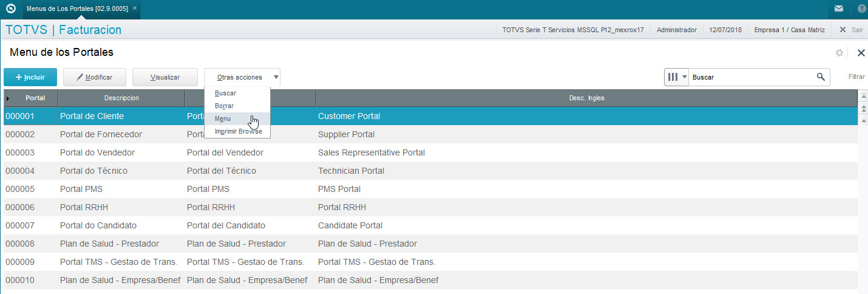Sort by the Descripcion column header
The width and height of the screenshot is (868, 294).
click(121, 98)
